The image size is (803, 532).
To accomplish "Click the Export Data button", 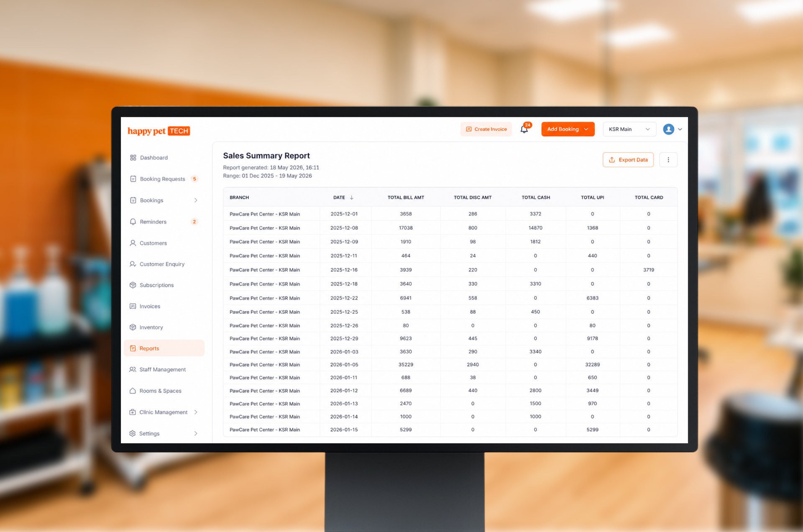I will point(628,160).
